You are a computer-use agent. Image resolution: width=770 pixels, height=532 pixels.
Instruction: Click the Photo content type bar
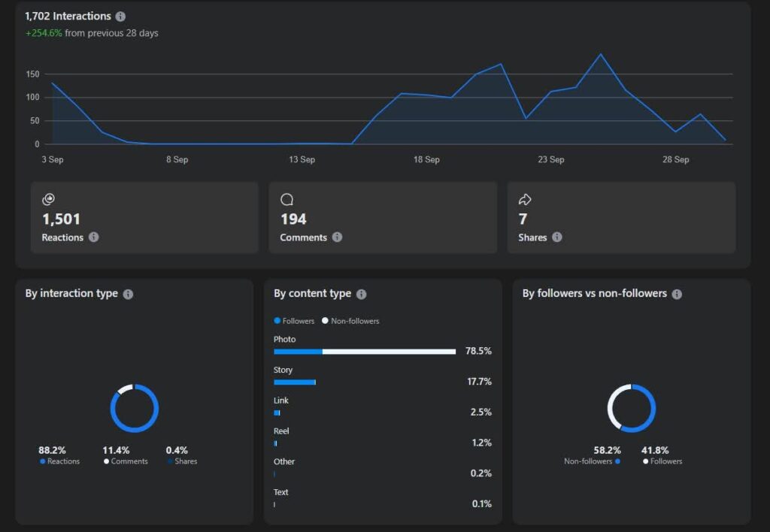click(365, 352)
